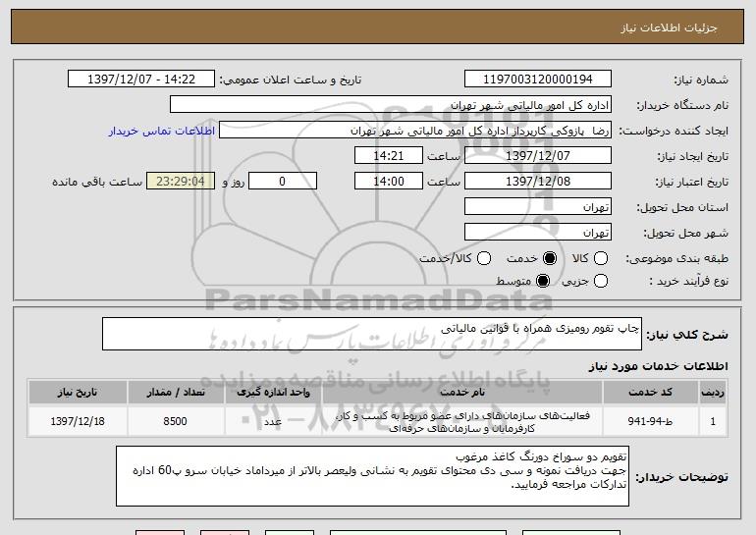Click the request creator name field
756x535 pixels.
coord(415,131)
